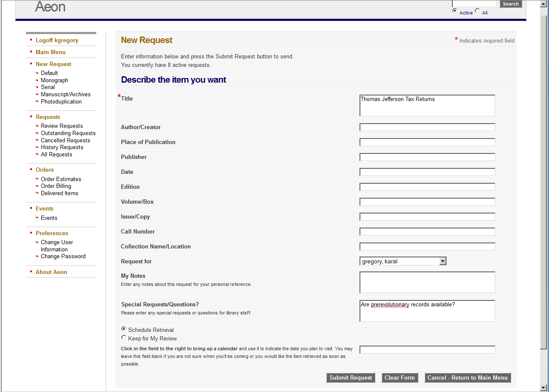
Task: Select the Schedule Retrieval option
Action: click(x=124, y=329)
